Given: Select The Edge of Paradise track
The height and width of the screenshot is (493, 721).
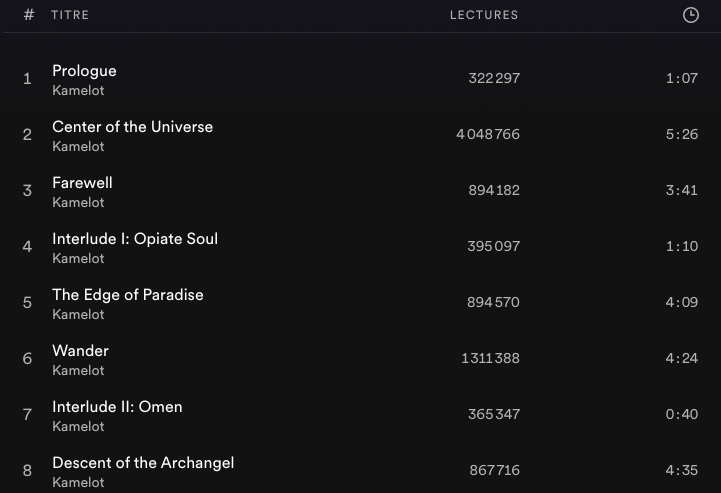Looking at the screenshot, I should pyautogui.click(x=128, y=295).
